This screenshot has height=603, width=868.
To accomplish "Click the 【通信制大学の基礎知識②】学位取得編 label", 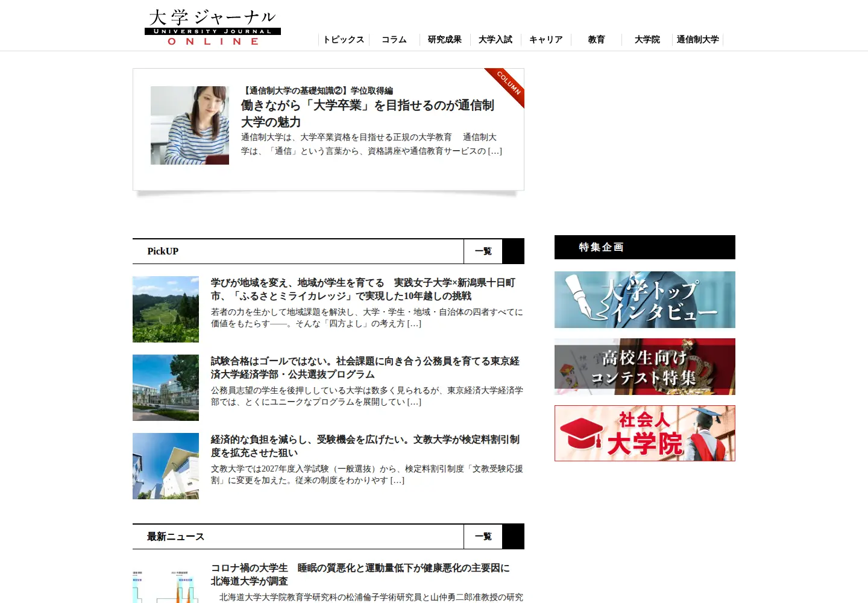I will [x=317, y=90].
